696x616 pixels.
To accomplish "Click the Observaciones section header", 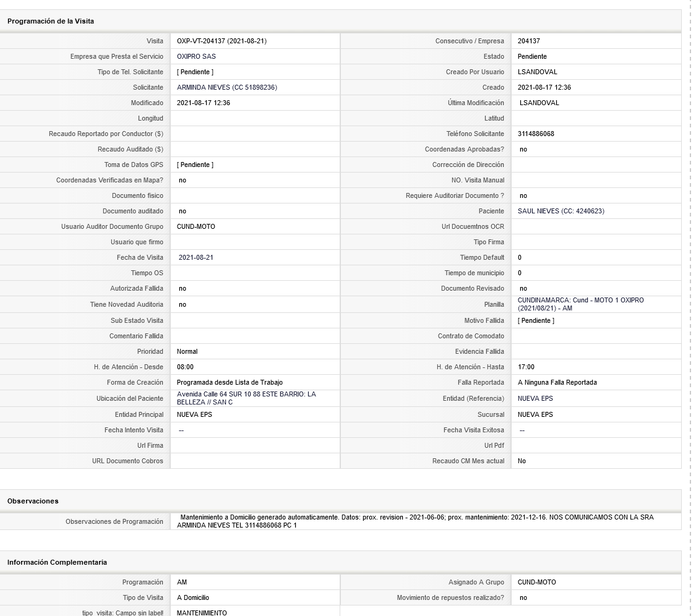I will (x=33, y=501).
